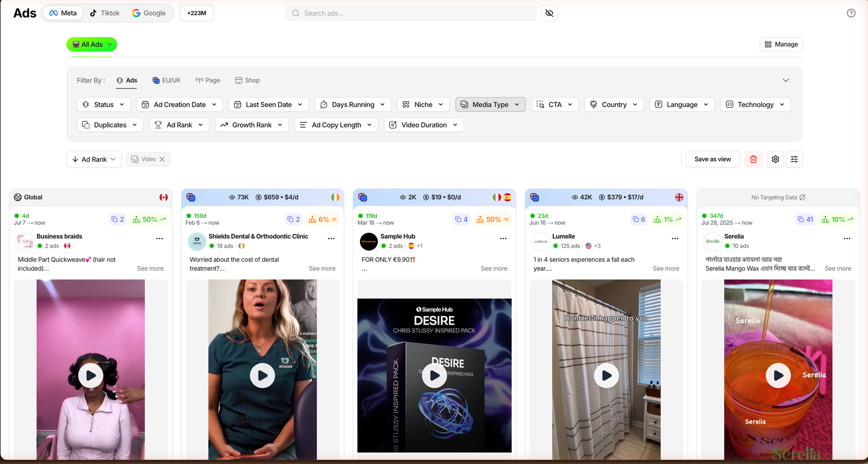Click Shields Dental page avatar
868x464 pixels.
click(197, 241)
